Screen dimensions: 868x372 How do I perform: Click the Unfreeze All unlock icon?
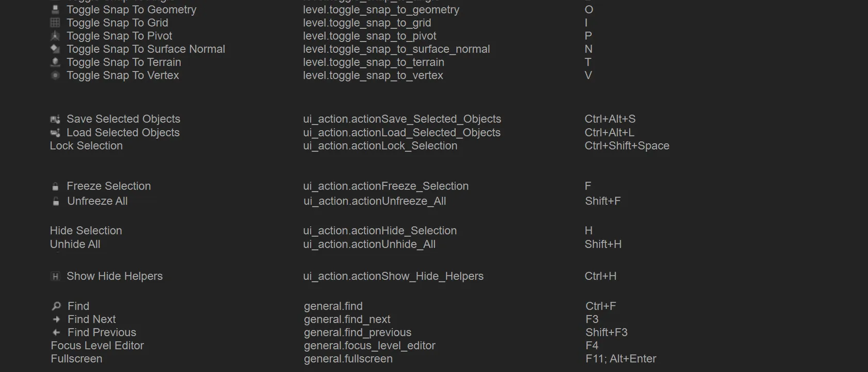(x=56, y=202)
